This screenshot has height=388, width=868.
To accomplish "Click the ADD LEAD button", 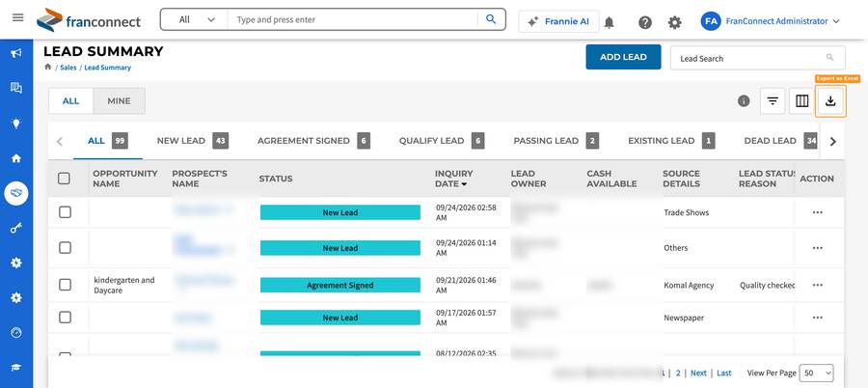I will 623,57.
